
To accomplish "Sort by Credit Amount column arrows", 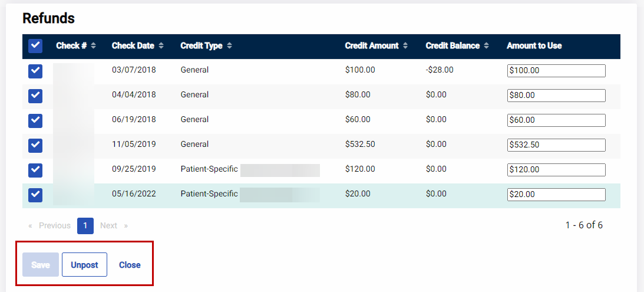I will (x=405, y=46).
